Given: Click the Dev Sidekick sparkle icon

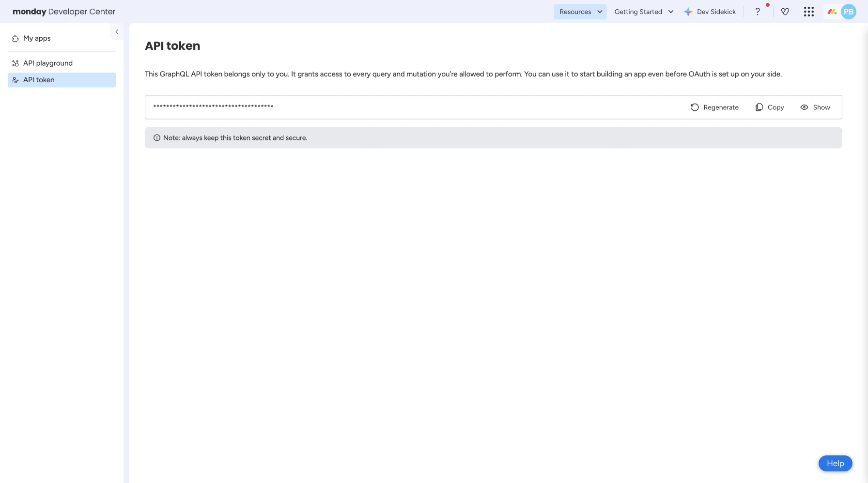Looking at the screenshot, I should coord(688,12).
